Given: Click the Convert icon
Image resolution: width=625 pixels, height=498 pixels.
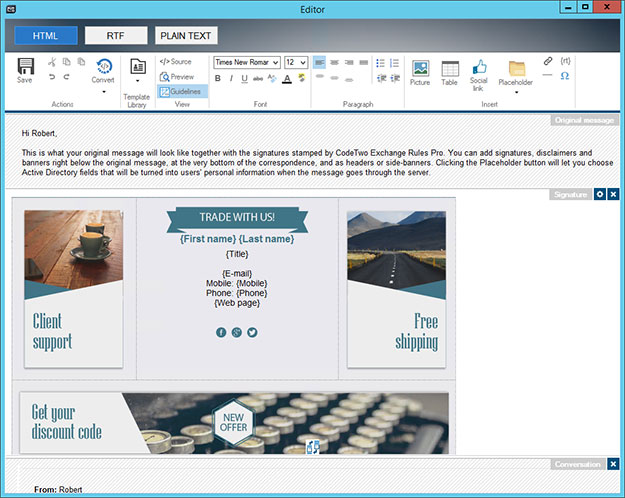Looking at the screenshot, I should [104, 66].
